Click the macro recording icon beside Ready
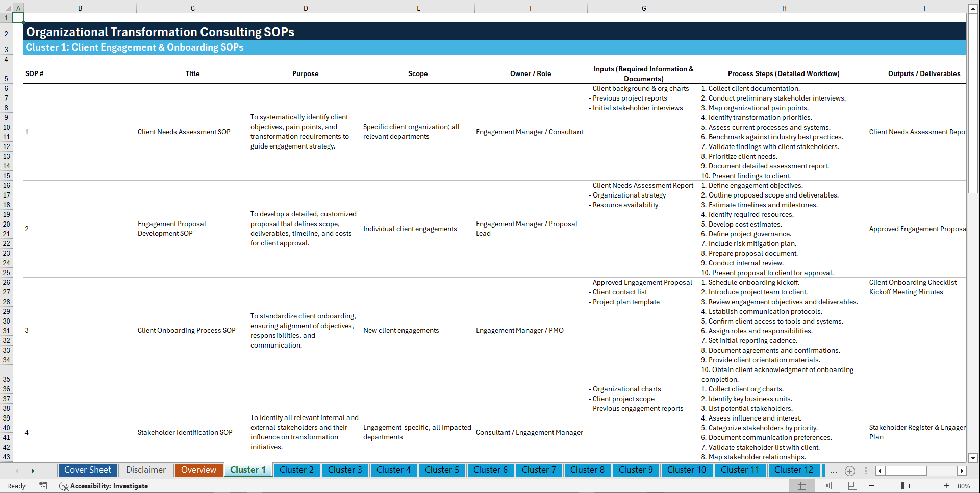The image size is (980, 493). point(43,486)
